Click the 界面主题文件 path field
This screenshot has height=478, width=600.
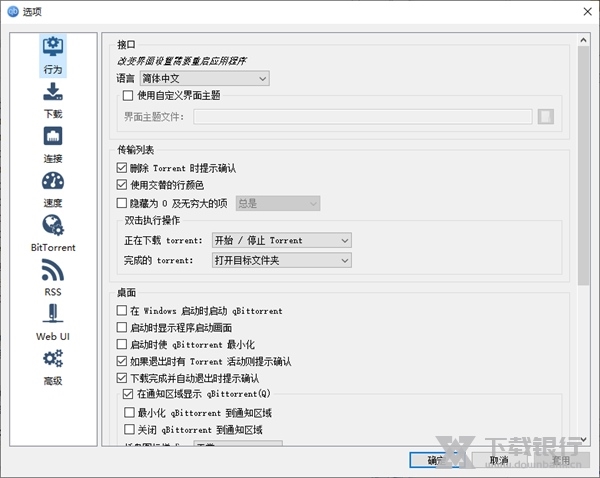(x=363, y=117)
